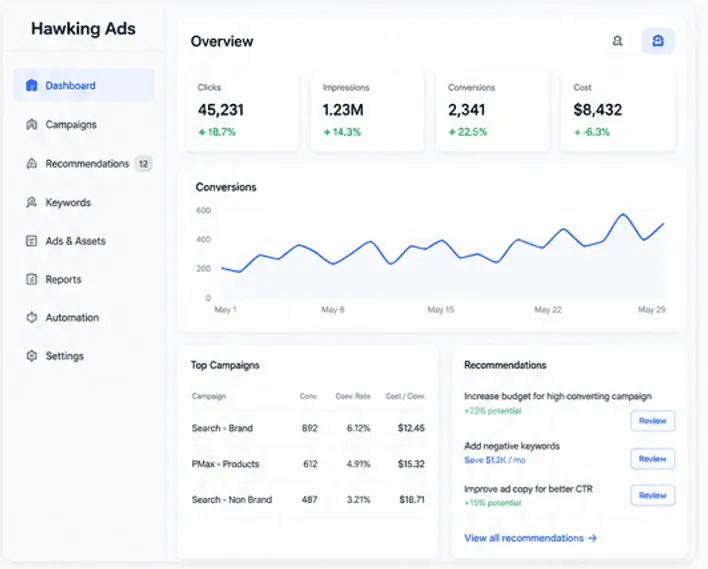The width and height of the screenshot is (708, 569).
Task: Select the Impressions 1.23M stat card
Action: pyautogui.click(x=368, y=110)
